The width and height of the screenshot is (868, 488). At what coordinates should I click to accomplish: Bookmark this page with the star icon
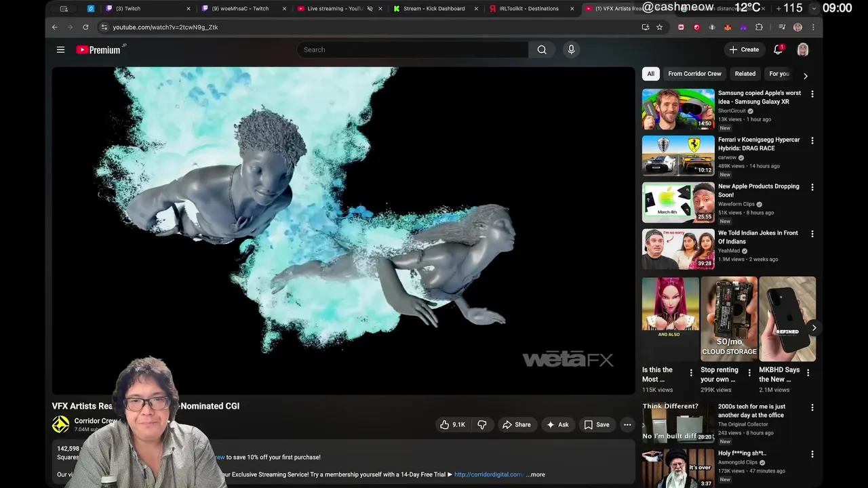coord(659,27)
